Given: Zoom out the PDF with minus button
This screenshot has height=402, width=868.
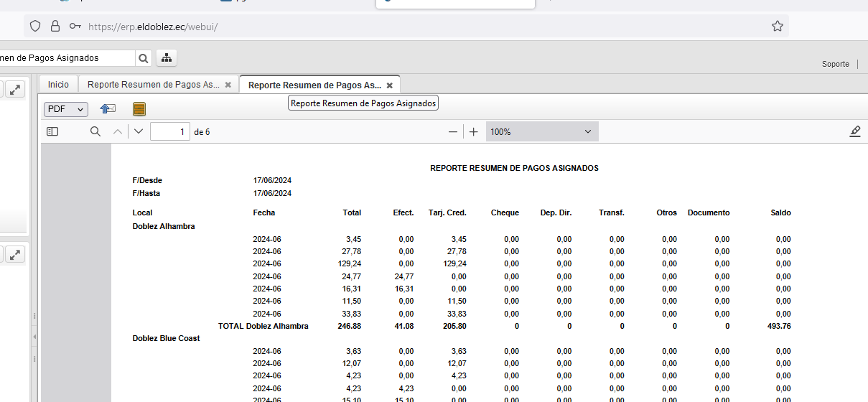Looking at the screenshot, I should (x=452, y=131).
